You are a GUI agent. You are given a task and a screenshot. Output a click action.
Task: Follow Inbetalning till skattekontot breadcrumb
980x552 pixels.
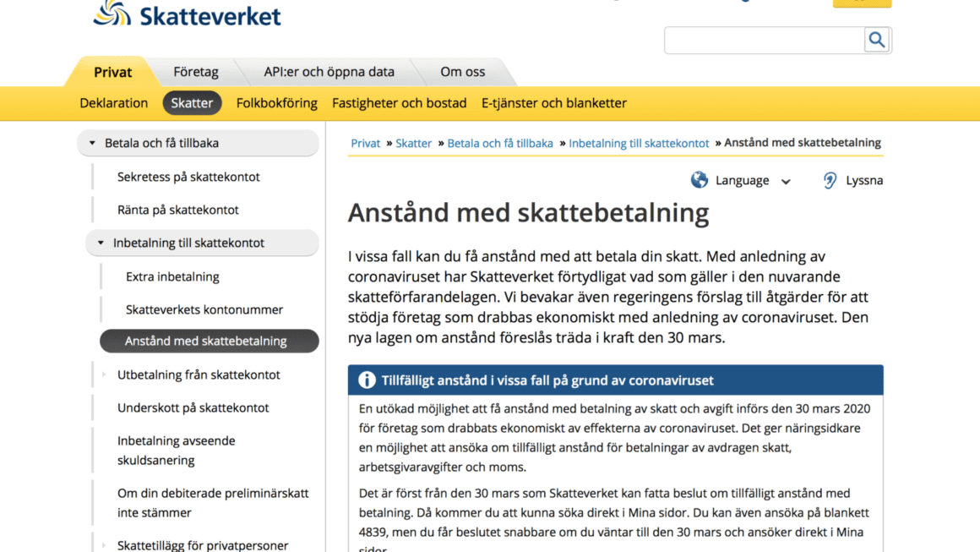[x=639, y=143]
